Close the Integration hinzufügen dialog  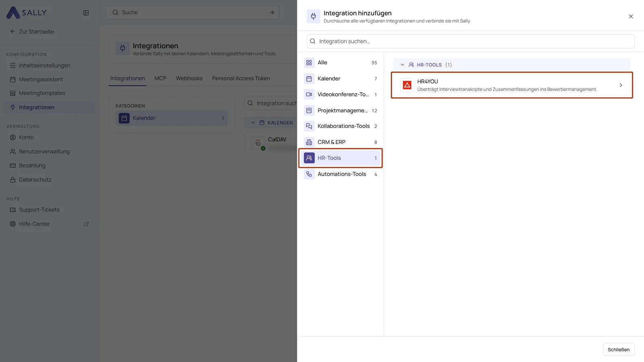[631, 16]
